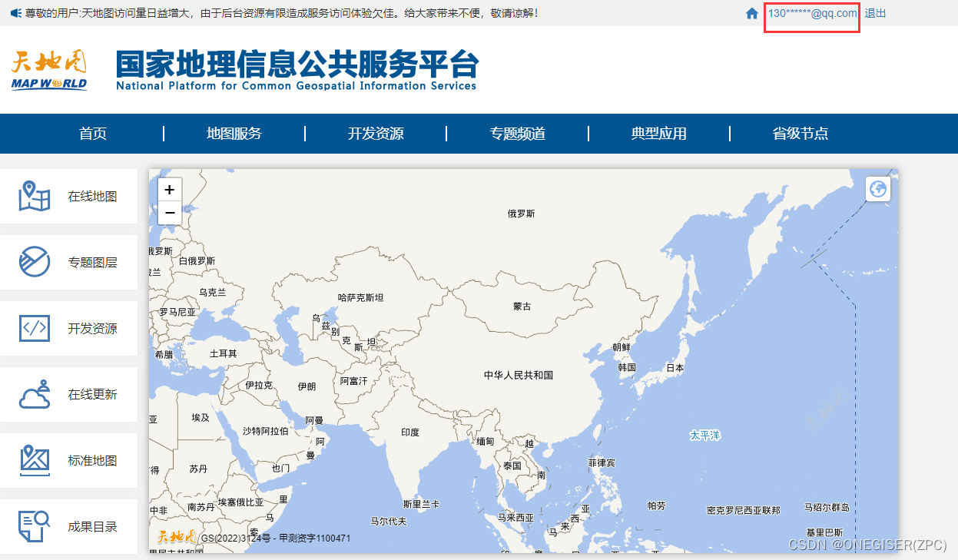
Task: Click the basemap switcher globe icon
Action: tap(877, 188)
